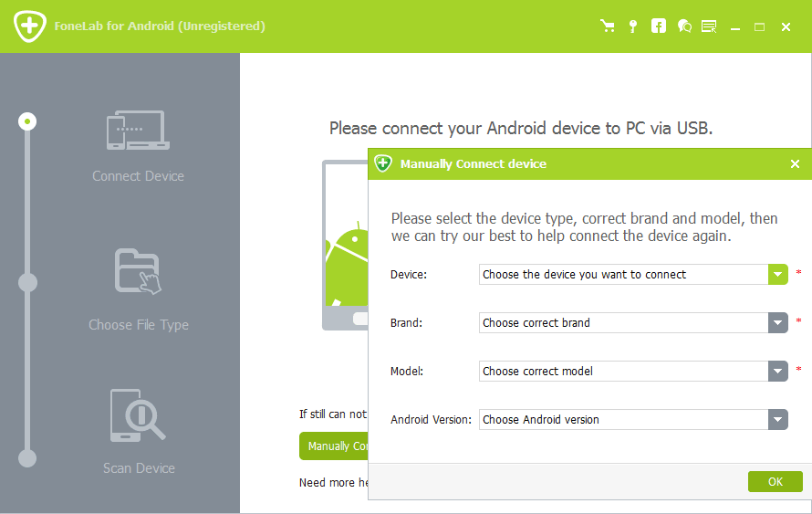
Task: Expand the Android Version dropdown arrow
Action: 778,420
